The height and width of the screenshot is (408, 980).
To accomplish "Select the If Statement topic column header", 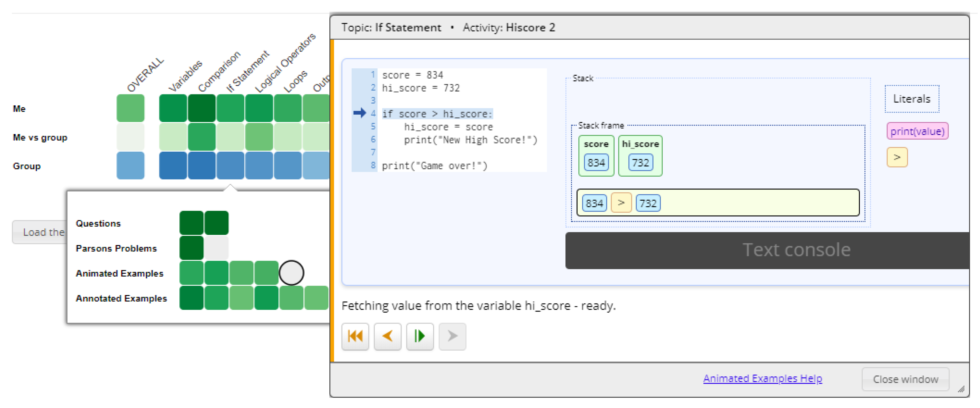I will point(247,72).
